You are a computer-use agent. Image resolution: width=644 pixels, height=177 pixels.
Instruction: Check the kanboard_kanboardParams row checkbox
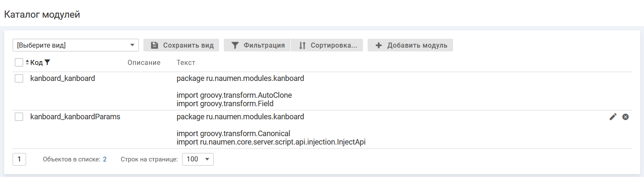19,117
